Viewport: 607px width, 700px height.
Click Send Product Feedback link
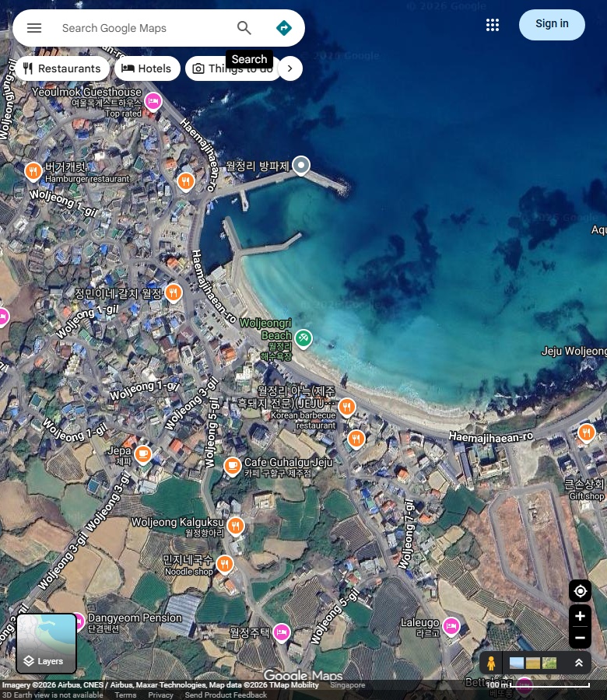226,695
